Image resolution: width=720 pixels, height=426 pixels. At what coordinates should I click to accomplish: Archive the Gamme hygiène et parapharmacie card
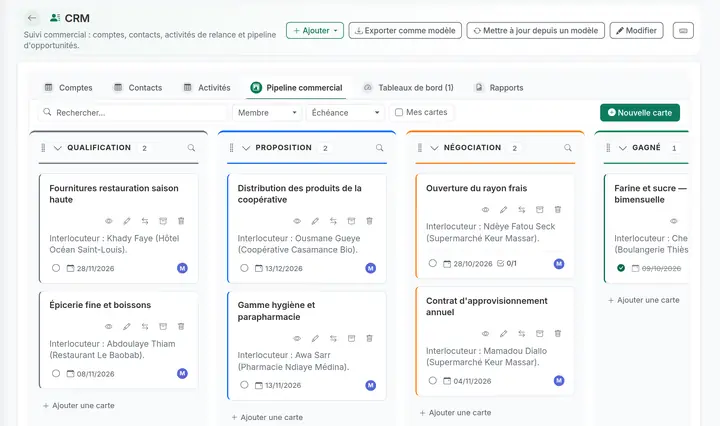click(x=351, y=339)
